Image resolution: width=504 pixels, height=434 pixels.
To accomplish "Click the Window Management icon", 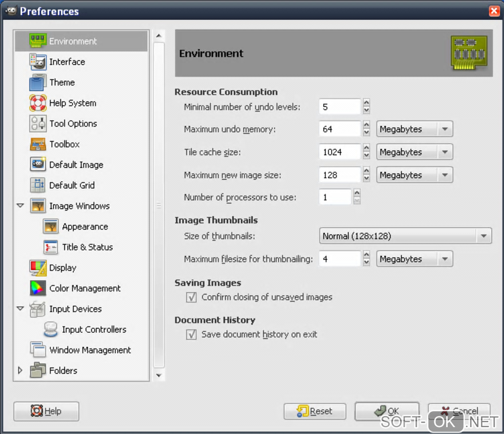I will [x=38, y=350].
